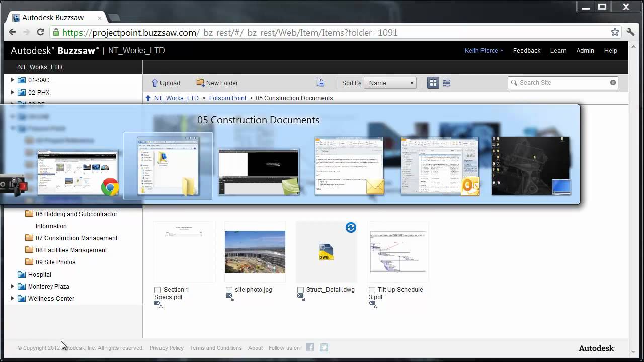Expand the 01-SAC tree node
Image resolution: width=644 pixels, height=362 pixels.
pos(13,80)
